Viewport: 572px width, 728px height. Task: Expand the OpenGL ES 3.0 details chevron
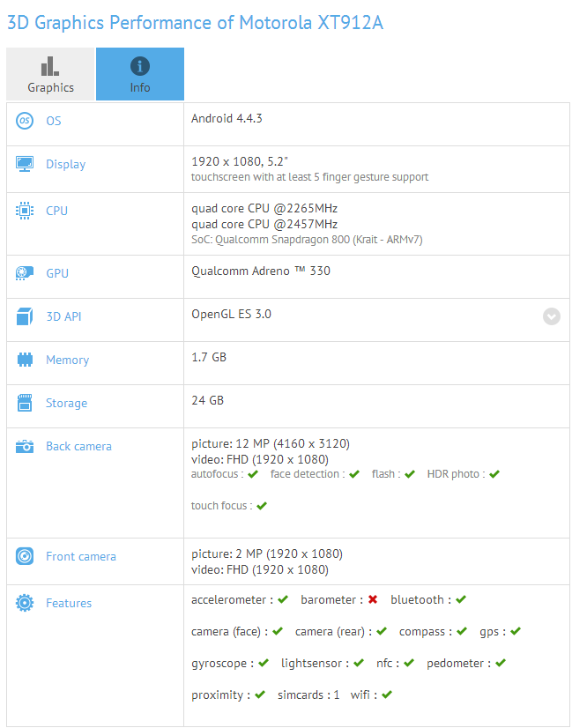coord(552,316)
